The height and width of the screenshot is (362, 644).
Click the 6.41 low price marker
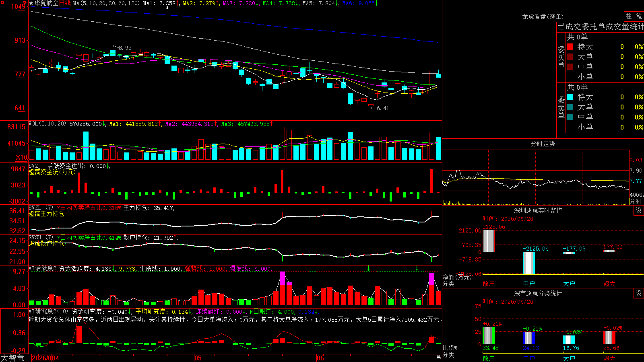(382, 108)
